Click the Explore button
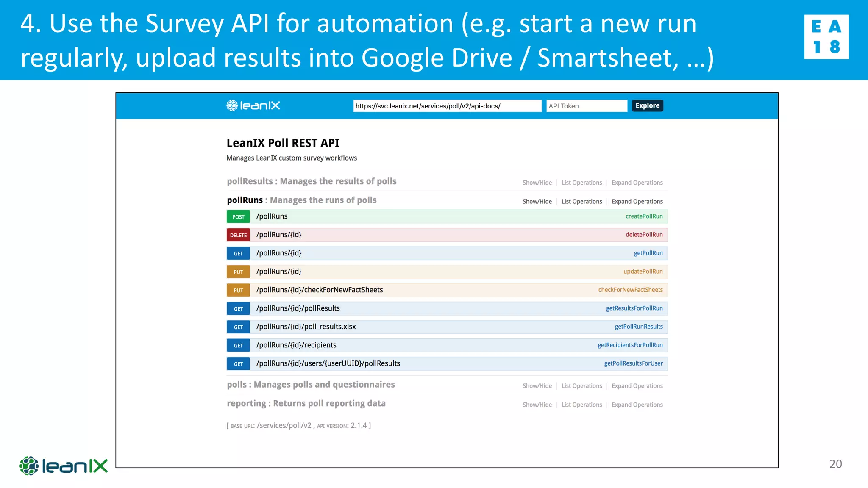This screenshot has width=868, height=488. click(x=647, y=105)
